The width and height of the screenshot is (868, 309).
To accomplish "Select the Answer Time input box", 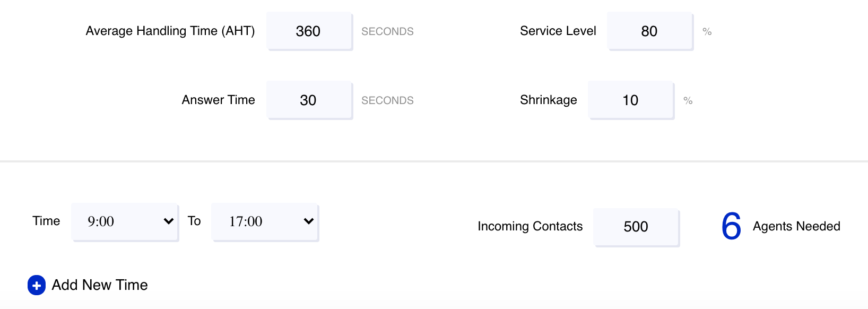I will pyautogui.click(x=309, y=100).
